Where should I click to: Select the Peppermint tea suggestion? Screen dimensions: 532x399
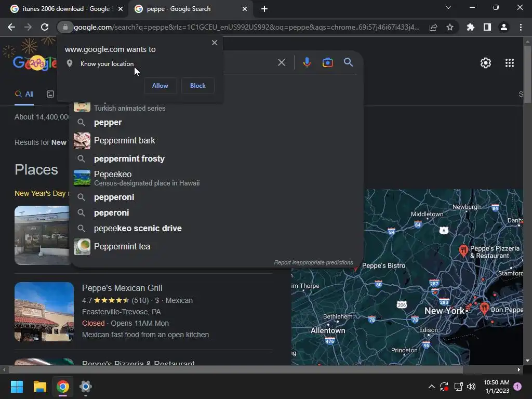pyautogui.click(x=216, y=247)
